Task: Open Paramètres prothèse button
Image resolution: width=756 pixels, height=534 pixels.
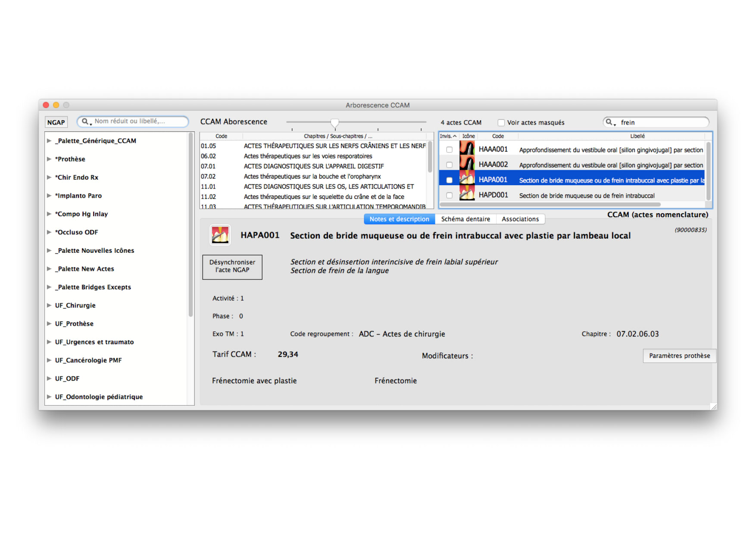Action: tap(679, 356)
